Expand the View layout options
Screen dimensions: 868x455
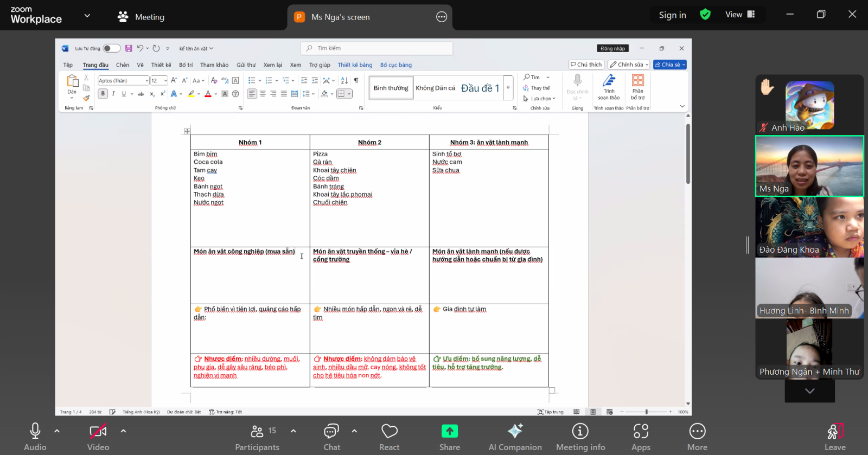click(x=740, y=15)
